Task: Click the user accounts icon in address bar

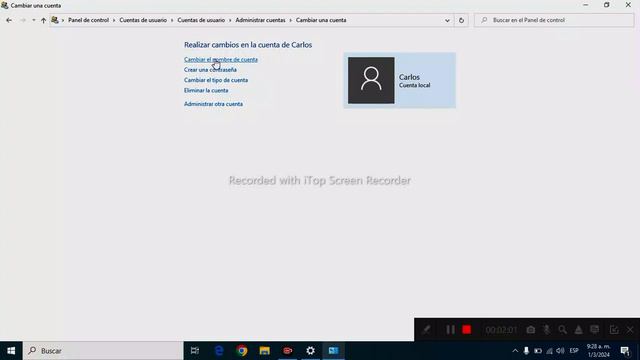Action: [55, 20]
